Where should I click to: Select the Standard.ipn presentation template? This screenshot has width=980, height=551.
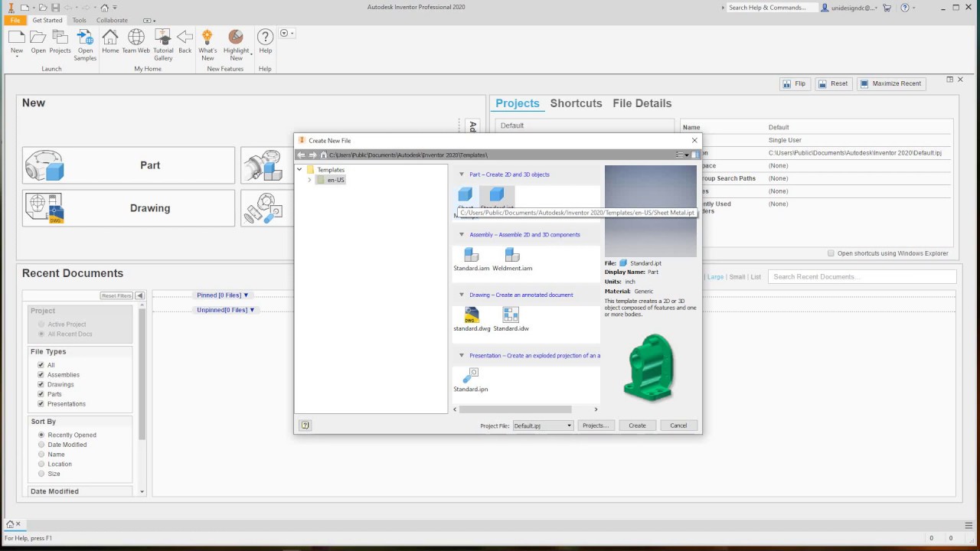coord(470,380)
